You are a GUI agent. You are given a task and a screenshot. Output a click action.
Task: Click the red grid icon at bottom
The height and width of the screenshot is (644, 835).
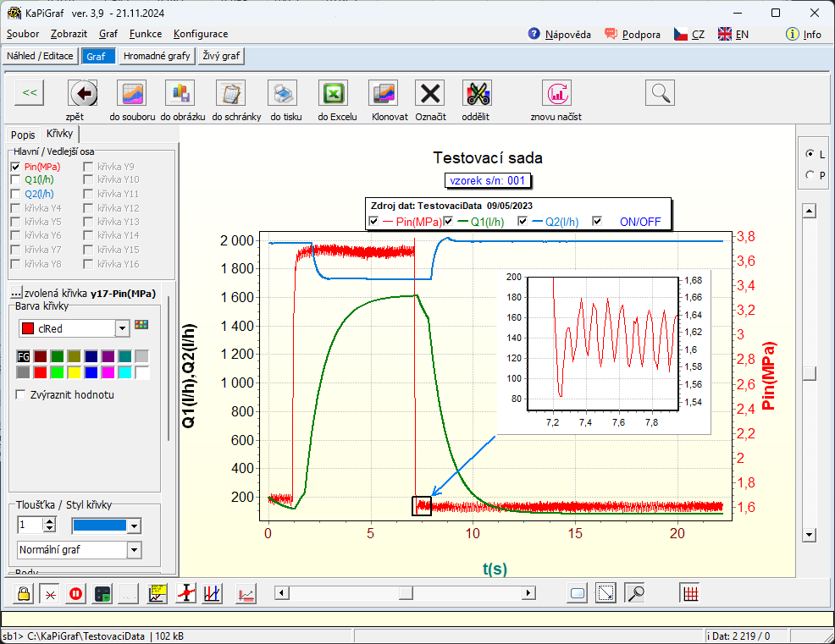click(690, 593)
